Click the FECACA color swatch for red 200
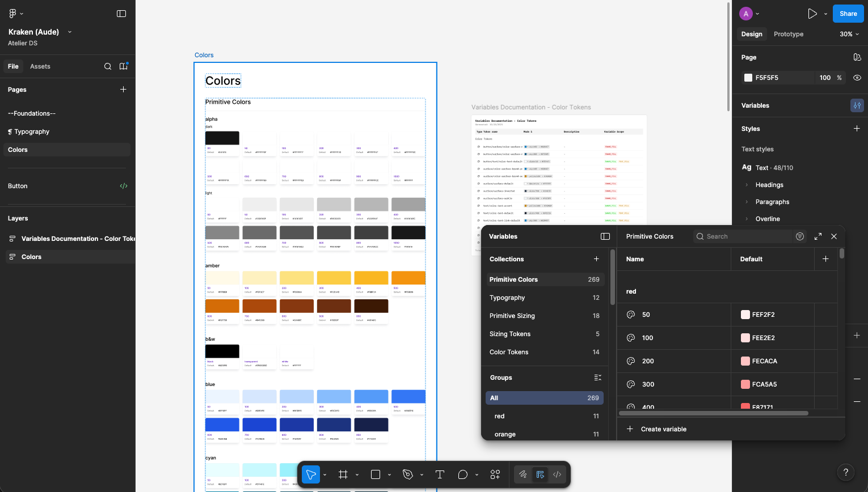This screenshot has width=868, height=492. 745,361
